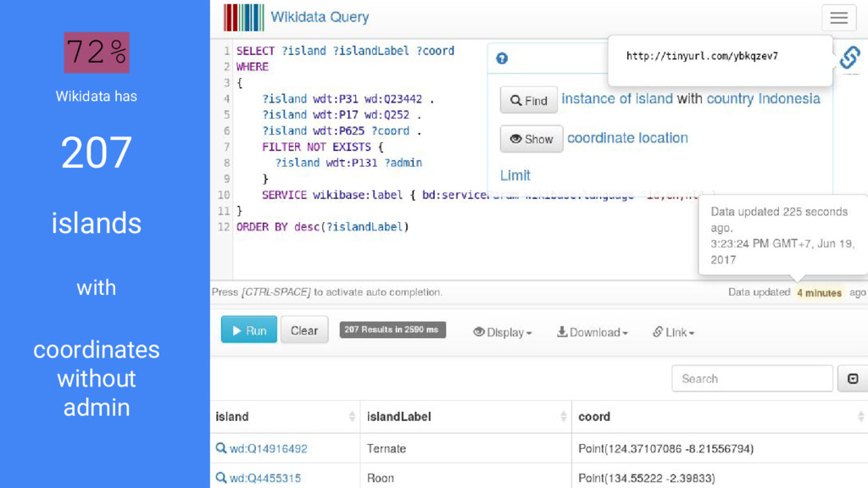Click the Wikidata Query title link
This screenshot has height=488, width=868.
(x=320, y=17)
